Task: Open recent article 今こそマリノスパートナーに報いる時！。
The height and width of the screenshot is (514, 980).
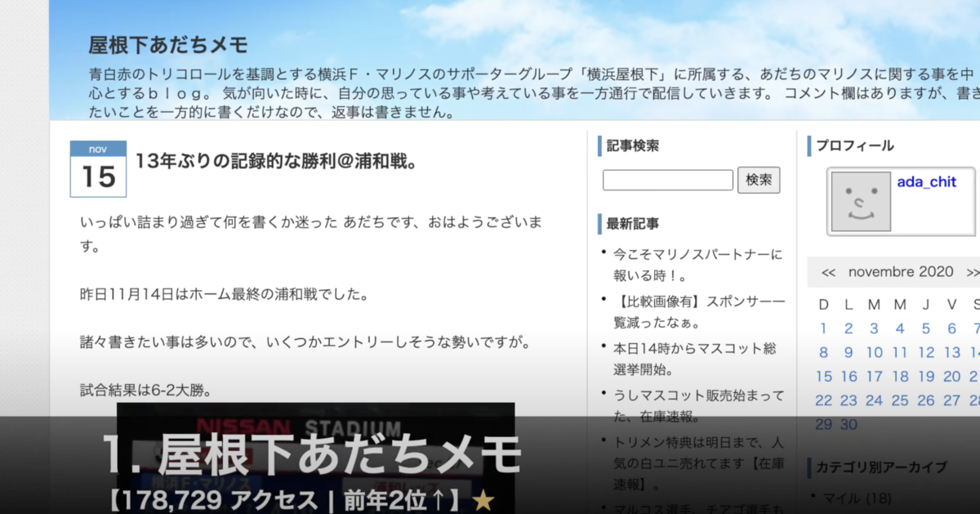Action: coord(697,265)
